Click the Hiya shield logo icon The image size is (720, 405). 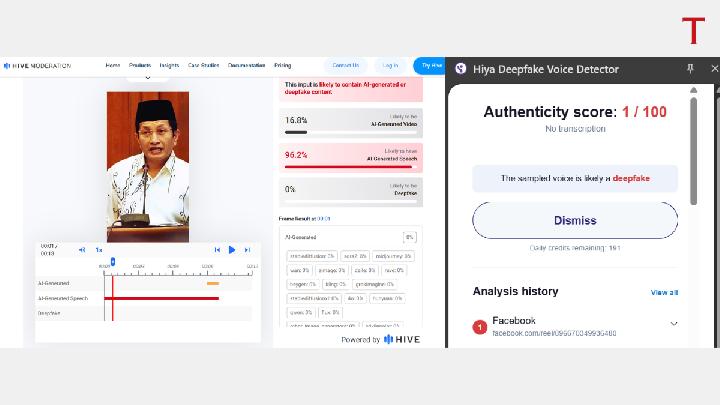pos(460,69)
